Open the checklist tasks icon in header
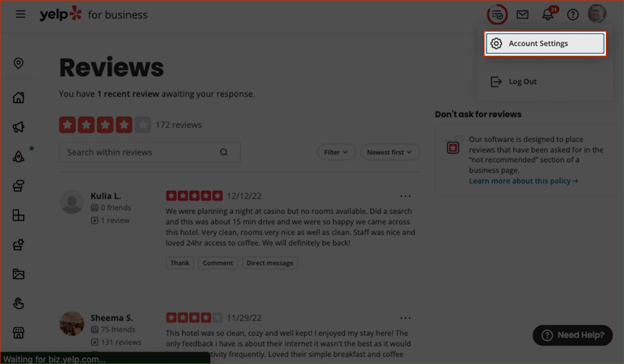Viewport: 624px width, 364px height. pyautogui.click(x=497, y=15)
